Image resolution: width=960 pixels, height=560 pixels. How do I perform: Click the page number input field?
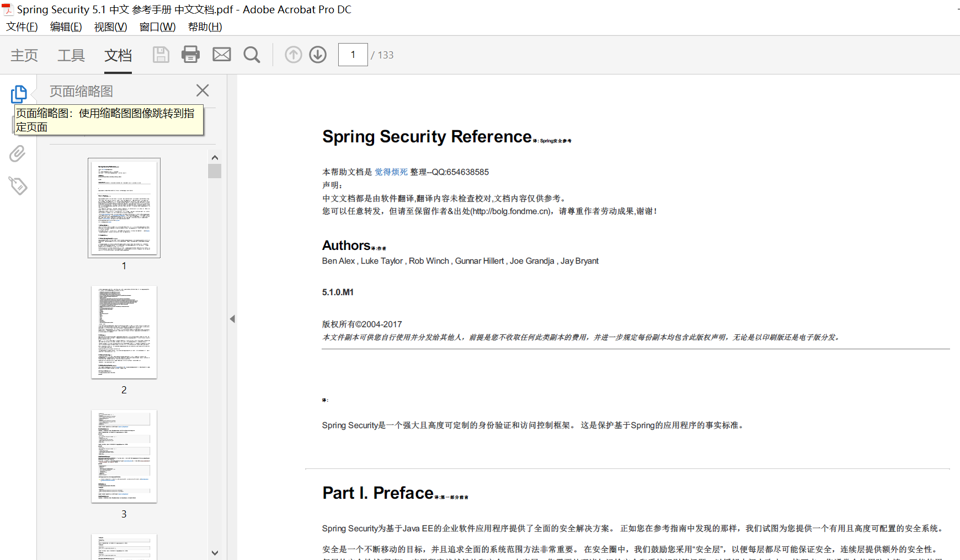point(353,55)
